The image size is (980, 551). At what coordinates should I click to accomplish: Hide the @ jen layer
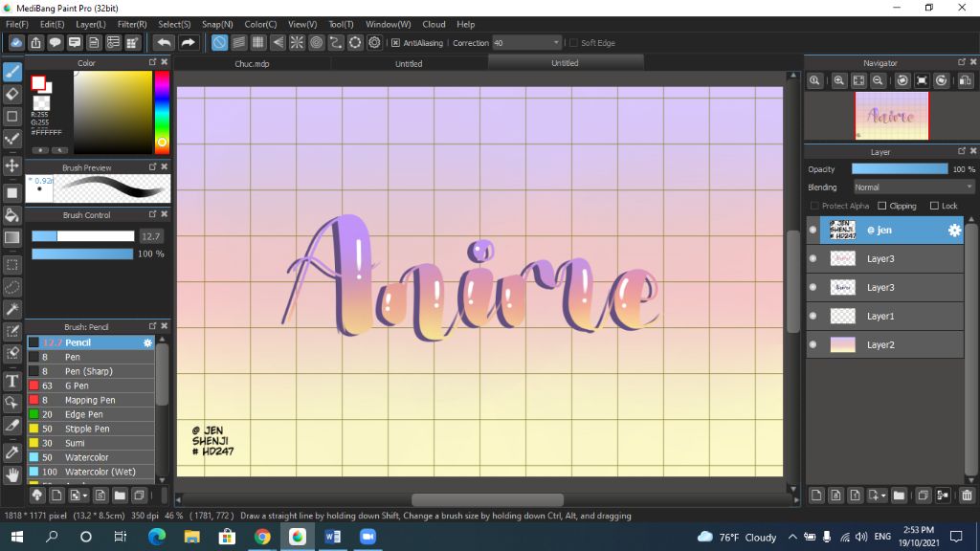(813, 230)
